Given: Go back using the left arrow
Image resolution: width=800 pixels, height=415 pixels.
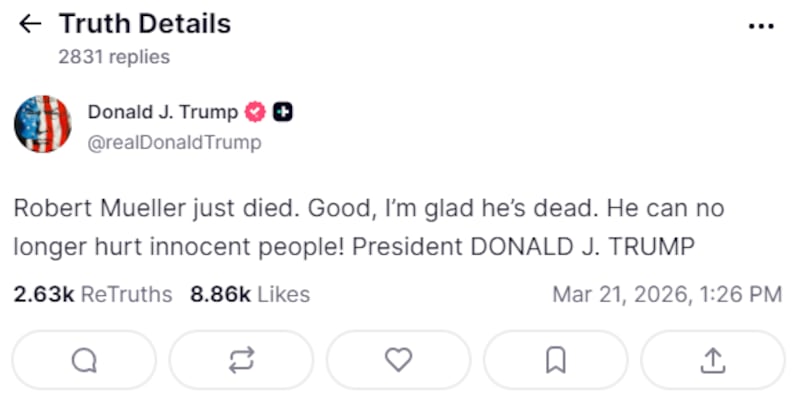Looking at the screenshot, I should (31, 24).
